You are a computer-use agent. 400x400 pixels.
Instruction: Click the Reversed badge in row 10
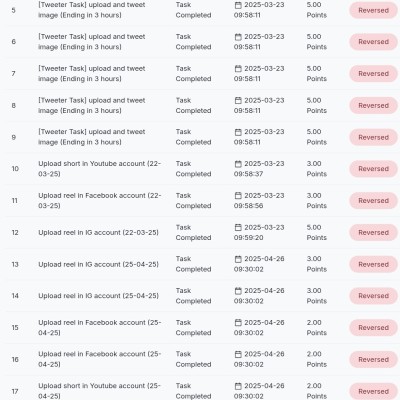pos(373,169)
